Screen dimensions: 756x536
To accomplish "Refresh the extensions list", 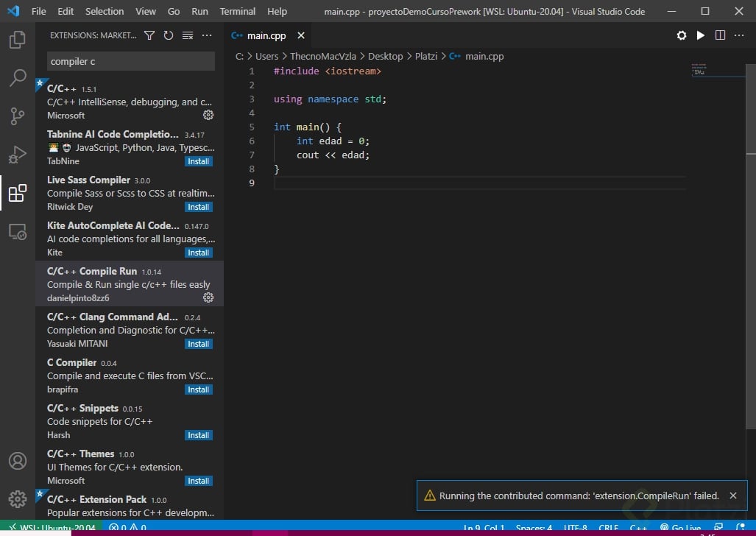I will coord(169,35).
